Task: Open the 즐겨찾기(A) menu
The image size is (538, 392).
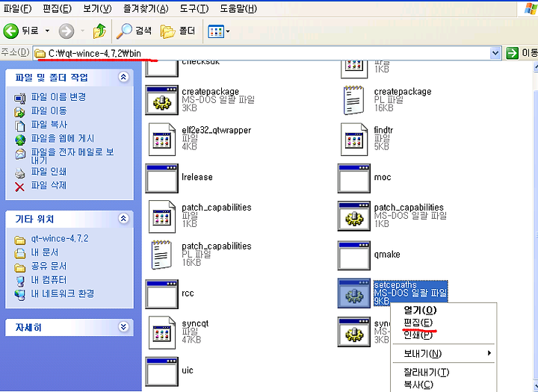Action: [x=146, y=8]
